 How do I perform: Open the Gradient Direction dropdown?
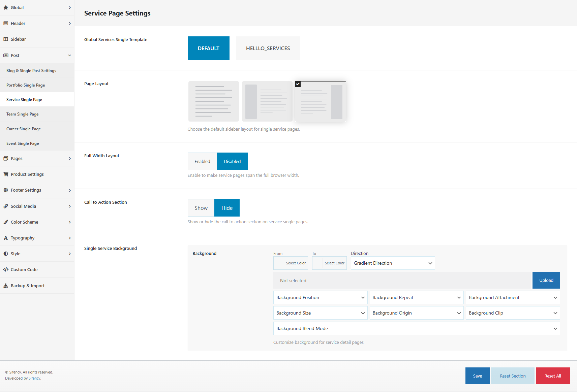point(393,263)
